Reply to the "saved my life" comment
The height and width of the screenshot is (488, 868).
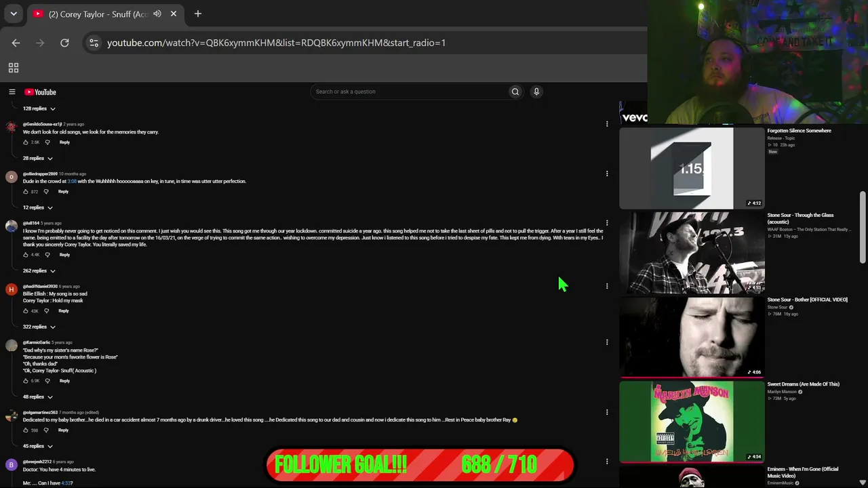click(x=64, y=255)
